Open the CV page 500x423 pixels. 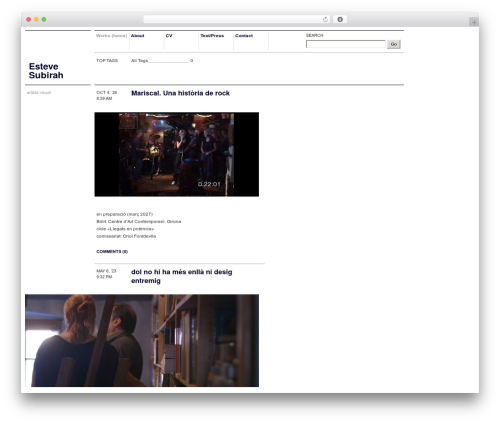[169, 36]
